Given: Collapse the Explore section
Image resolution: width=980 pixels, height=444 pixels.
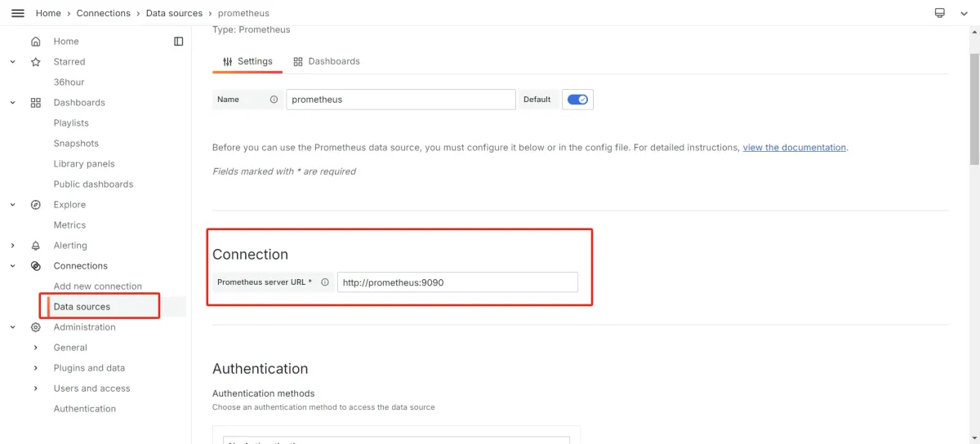Looking at the screenshot, I should pyautogui.click(x=12, y=205).
